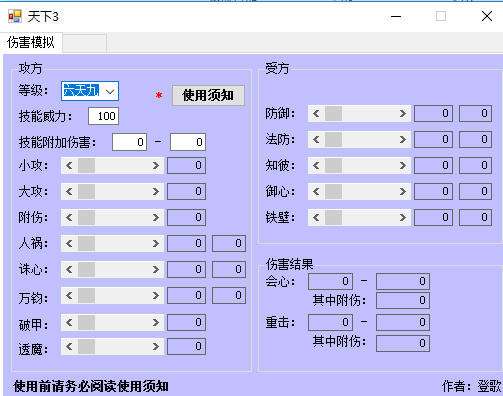Viewport: 503px width, 396px height.
Task: Click right arrow of 破甲 slider
Action: click(x=156, y=323)
